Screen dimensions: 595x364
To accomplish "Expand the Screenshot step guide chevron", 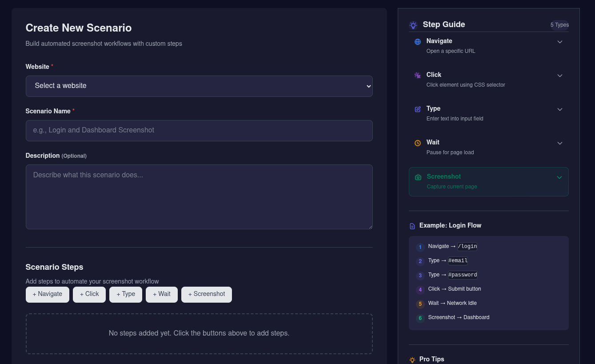I will pyautogui.click(x=559, y=177).
